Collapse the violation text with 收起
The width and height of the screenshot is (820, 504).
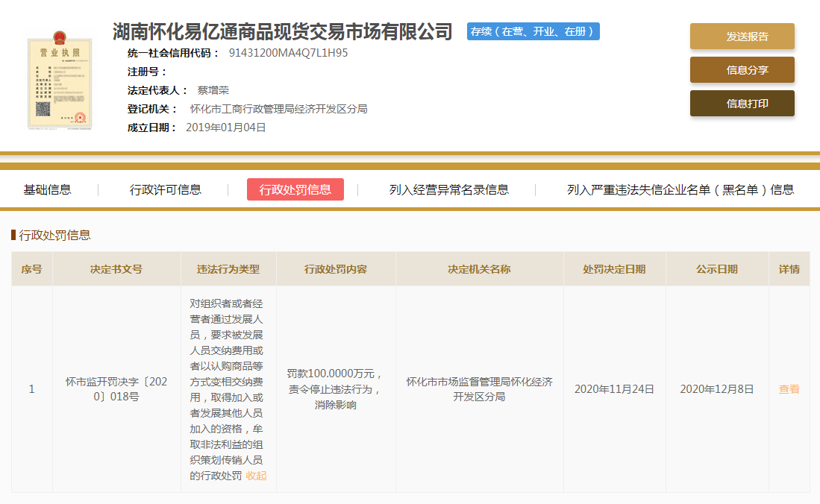(x=256, y=476)
